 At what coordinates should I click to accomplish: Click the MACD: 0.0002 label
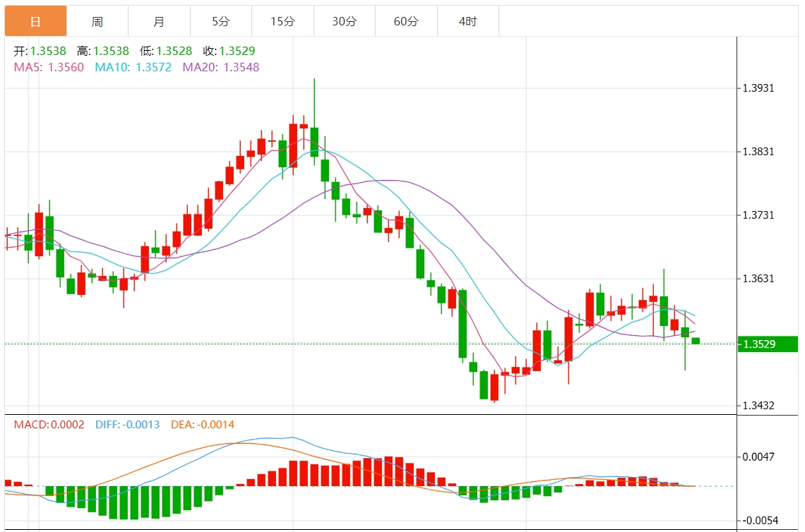pyautogui.click(x=49, y=424)
